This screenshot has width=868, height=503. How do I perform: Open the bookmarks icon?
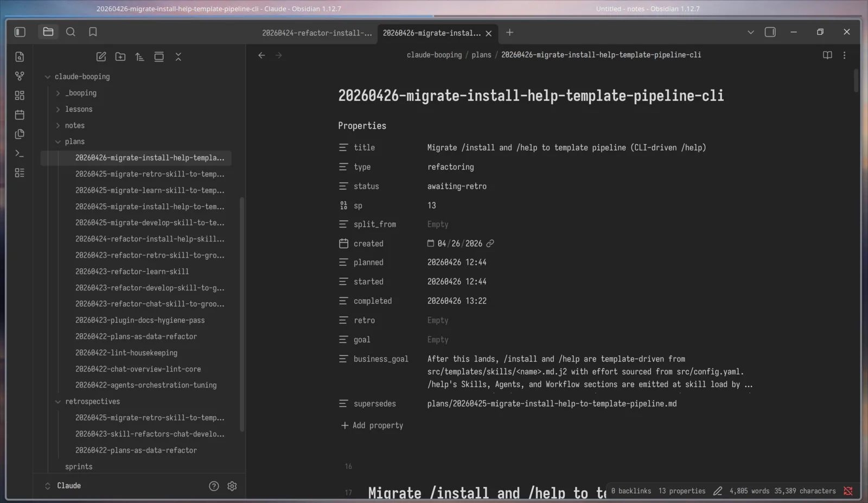(93, 32)
